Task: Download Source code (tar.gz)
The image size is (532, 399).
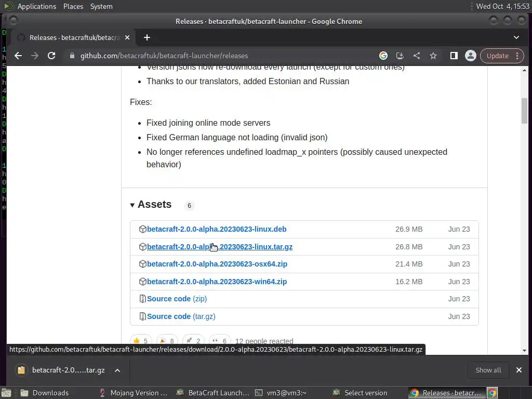Action: pos(181,316)
